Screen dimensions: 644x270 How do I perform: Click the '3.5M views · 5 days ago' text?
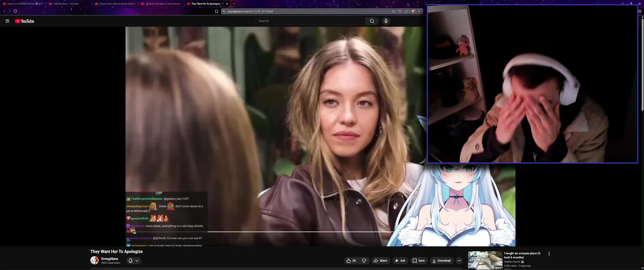click(x=517, y=265)
